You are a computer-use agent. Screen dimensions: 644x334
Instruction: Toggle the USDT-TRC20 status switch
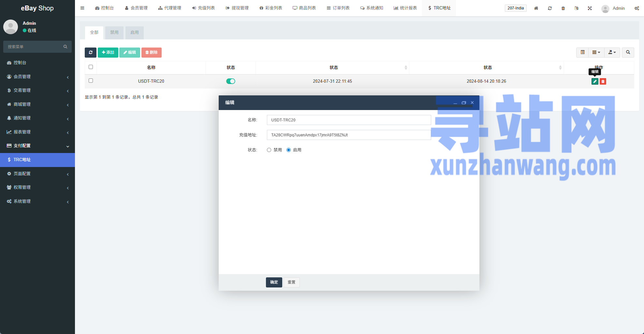tap(231, 81)
